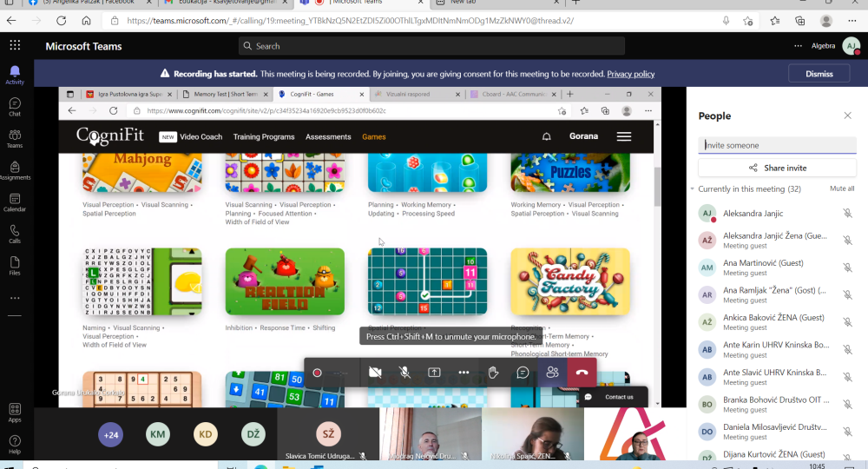Show the meeting conversation chat
The height and width of the screenshot is (469, 868).
point(523,373)
